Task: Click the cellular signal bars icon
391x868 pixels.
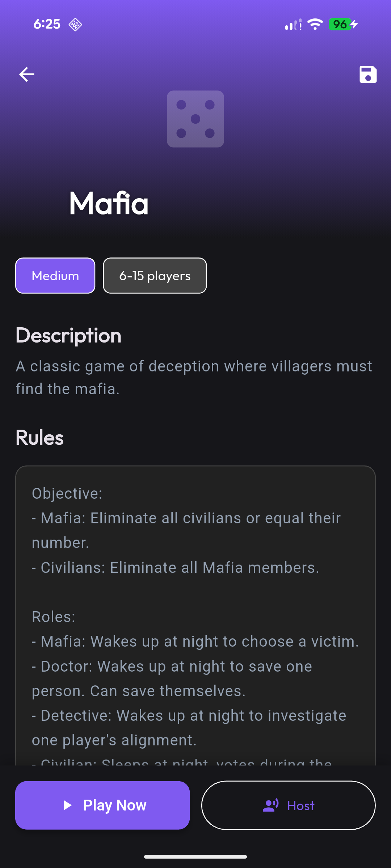Action: click(x=293, y=25)
